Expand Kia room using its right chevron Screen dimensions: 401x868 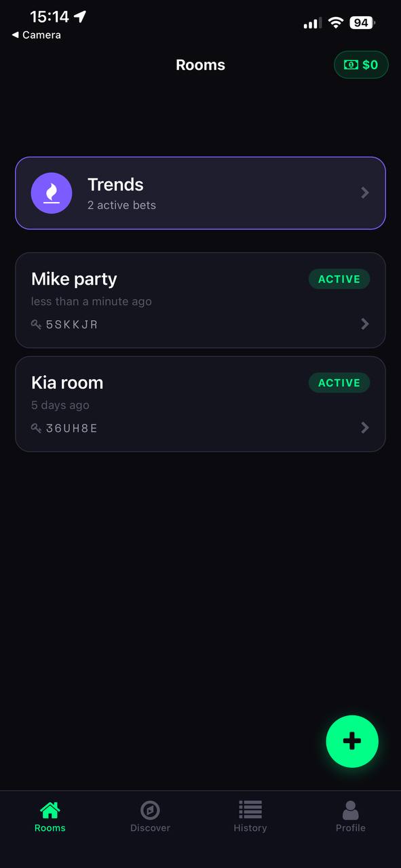(364, 427)
